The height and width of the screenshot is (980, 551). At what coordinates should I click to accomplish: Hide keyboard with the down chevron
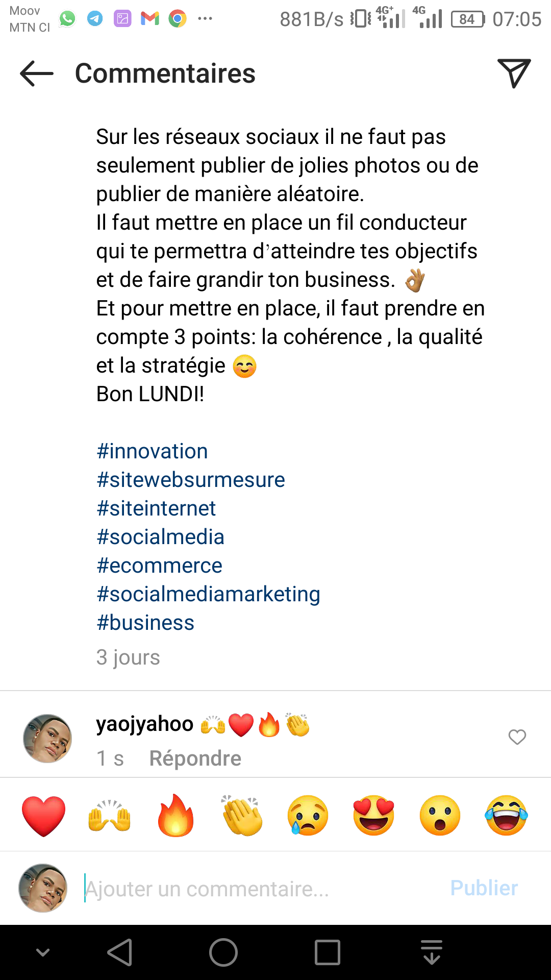[43, 952]
